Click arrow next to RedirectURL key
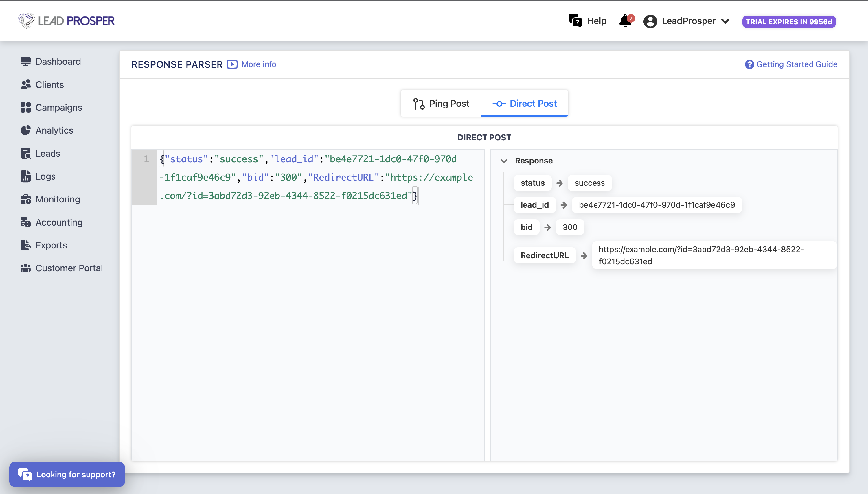The width and height of the screenshot is (868, 494). point(584,255)
